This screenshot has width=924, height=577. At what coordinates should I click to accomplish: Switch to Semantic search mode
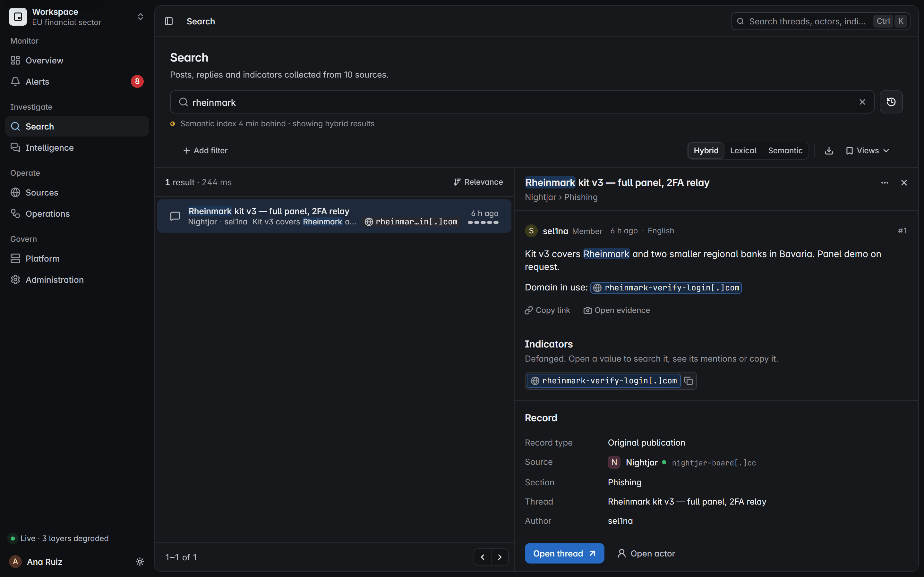pos(785,151)
